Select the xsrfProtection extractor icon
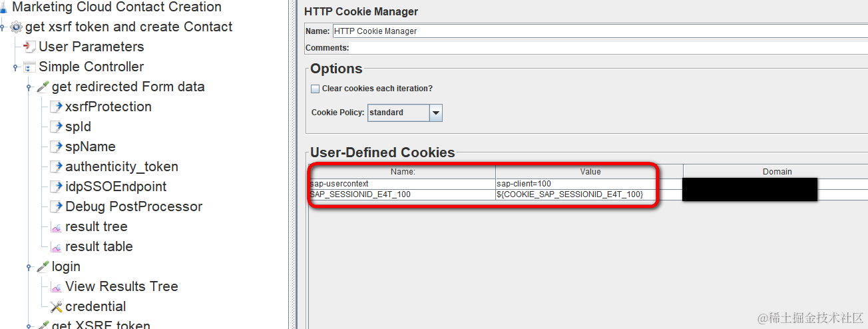Viewport: 868px width, 329px height. coord(56,107)
